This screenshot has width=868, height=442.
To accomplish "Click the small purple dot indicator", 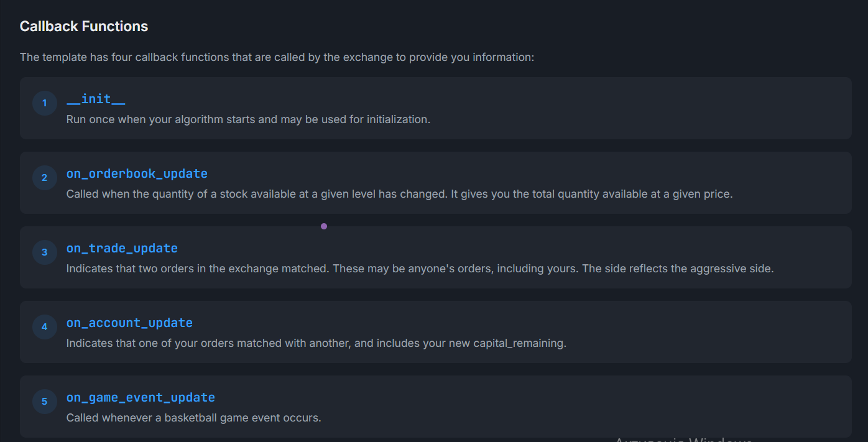I will [x=324, y=226].
